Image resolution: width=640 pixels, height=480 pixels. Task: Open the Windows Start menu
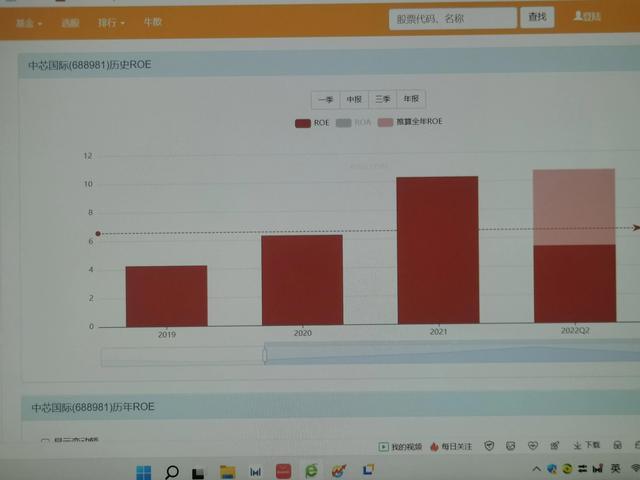[143, 473]
